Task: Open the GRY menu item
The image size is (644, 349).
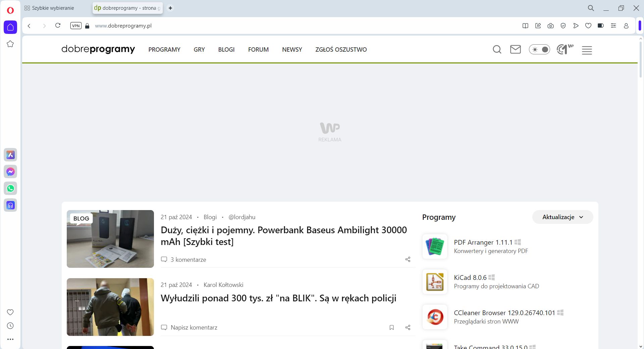Action: [x=199, y=49]
